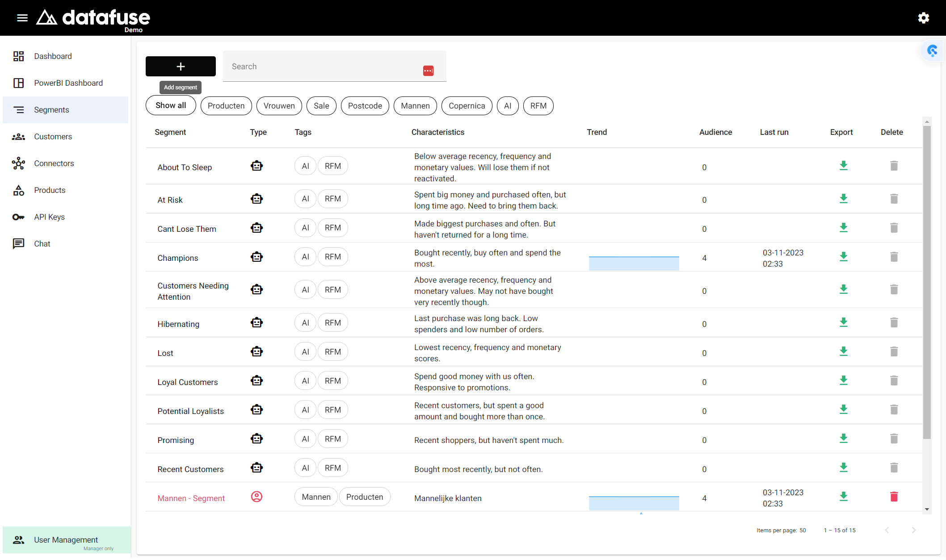
Task: Export the About To Sleep segment
Action: [843, 166]
